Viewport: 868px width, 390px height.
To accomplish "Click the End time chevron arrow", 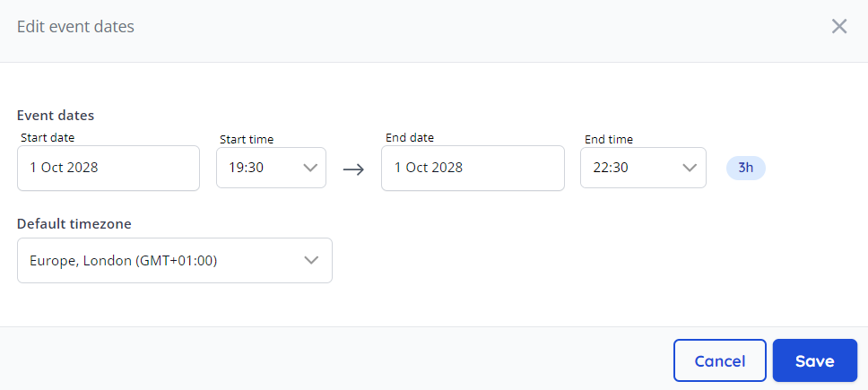I will pos(690,168).
